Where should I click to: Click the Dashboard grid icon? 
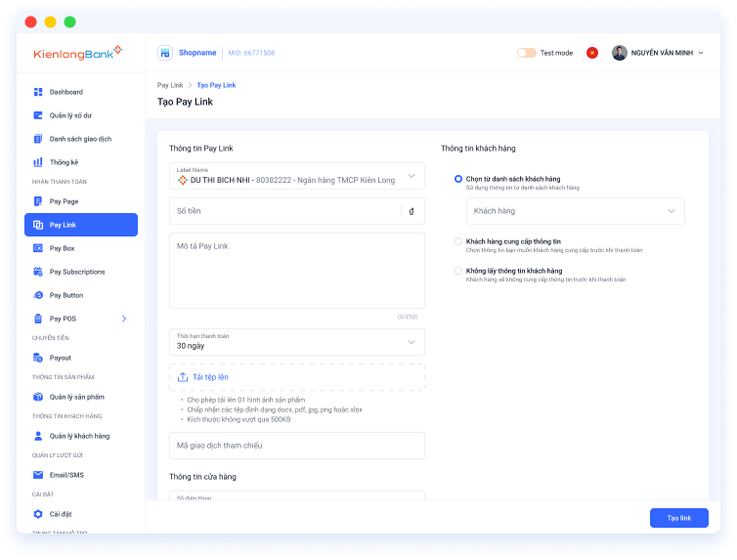(x=38, y=92)
